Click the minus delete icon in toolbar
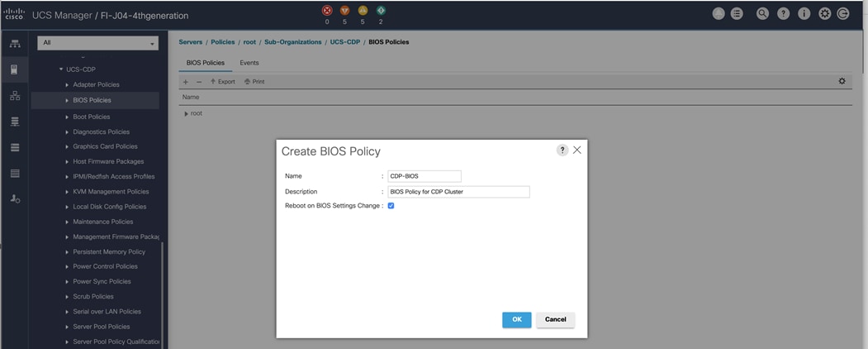This screenshot has width=868, height=349. coord(199,81)
